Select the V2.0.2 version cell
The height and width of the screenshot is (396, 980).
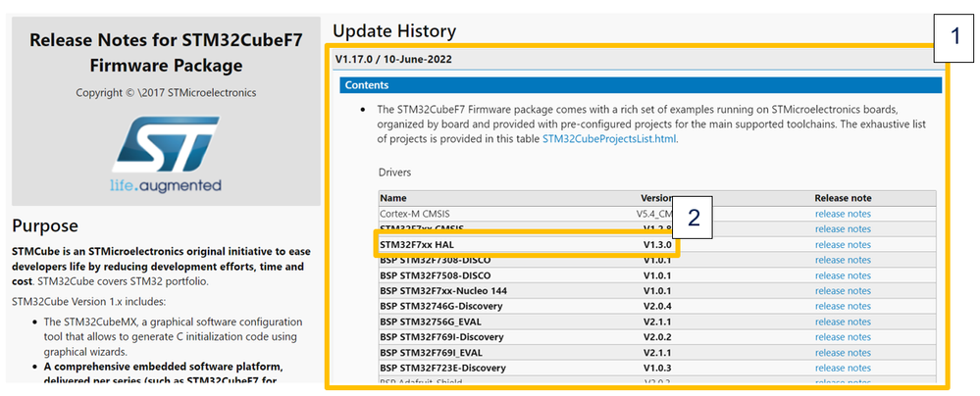click(x=657, y=337)
